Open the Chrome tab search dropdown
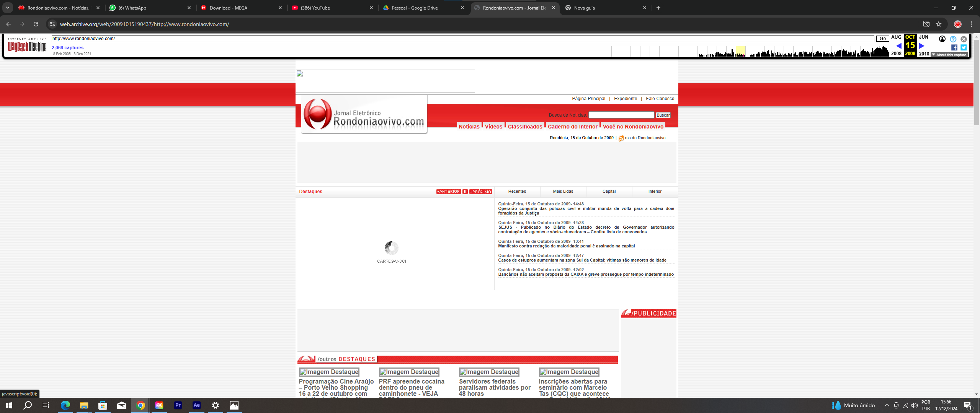 point(7,8)
